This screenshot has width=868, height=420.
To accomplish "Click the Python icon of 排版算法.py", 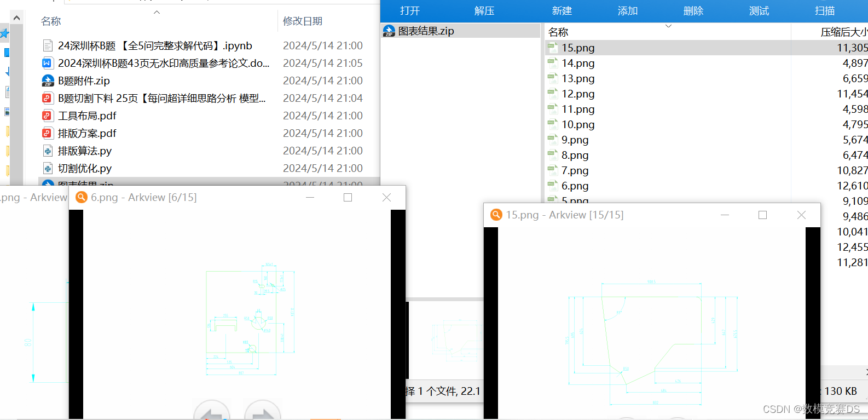I will click(48, 151).
